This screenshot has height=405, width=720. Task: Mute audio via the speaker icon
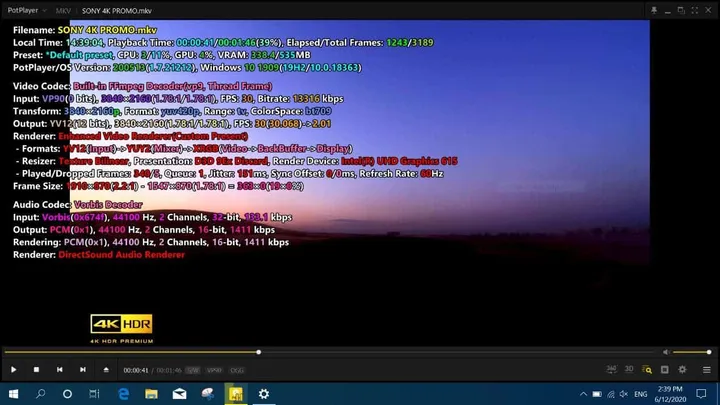[x=666, y=352]
